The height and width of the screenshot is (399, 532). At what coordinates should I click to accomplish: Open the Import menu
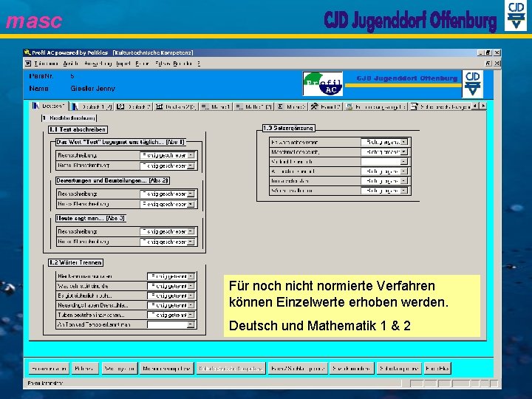tap(123, 64)
